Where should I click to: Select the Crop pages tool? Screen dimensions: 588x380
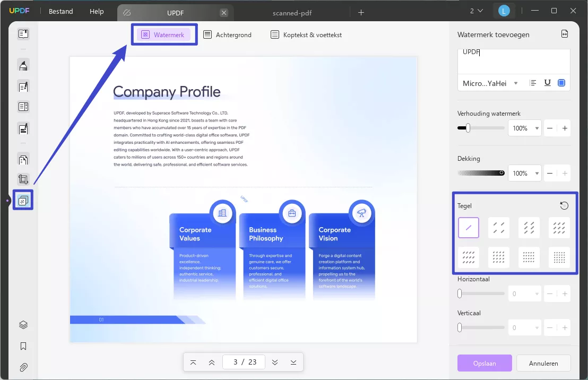pos(23,179)
